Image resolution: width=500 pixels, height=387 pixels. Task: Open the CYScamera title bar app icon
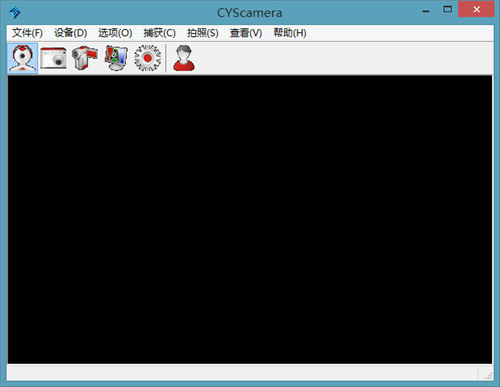pyautogui.click(x=14, y=13)
